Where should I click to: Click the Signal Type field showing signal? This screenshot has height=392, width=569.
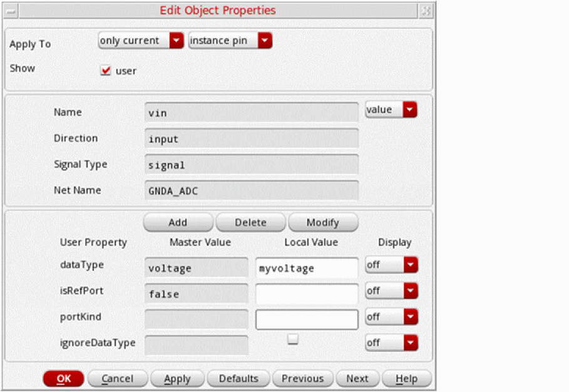[x=252, y=165]
